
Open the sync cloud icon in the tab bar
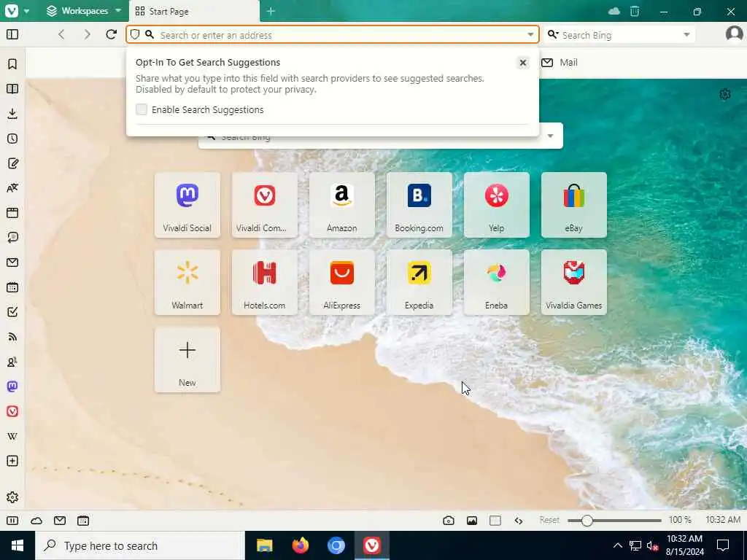(614, 11)
